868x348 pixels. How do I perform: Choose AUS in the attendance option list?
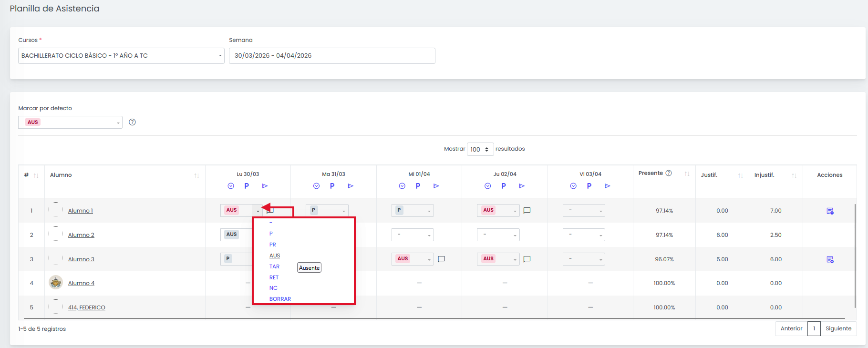(x=275, y=256)
